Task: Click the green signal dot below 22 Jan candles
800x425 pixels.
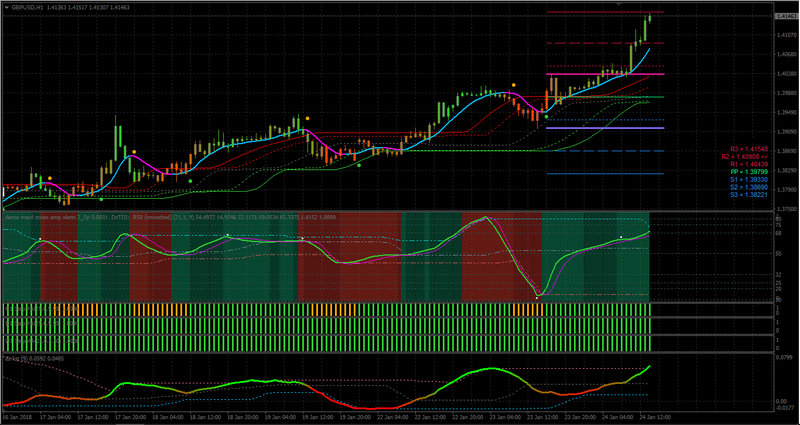Action: (x=359, y=165)
